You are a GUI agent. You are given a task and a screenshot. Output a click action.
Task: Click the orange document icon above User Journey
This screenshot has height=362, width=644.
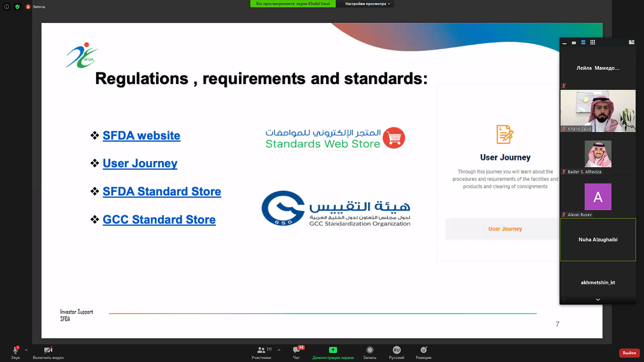point(505,135)
